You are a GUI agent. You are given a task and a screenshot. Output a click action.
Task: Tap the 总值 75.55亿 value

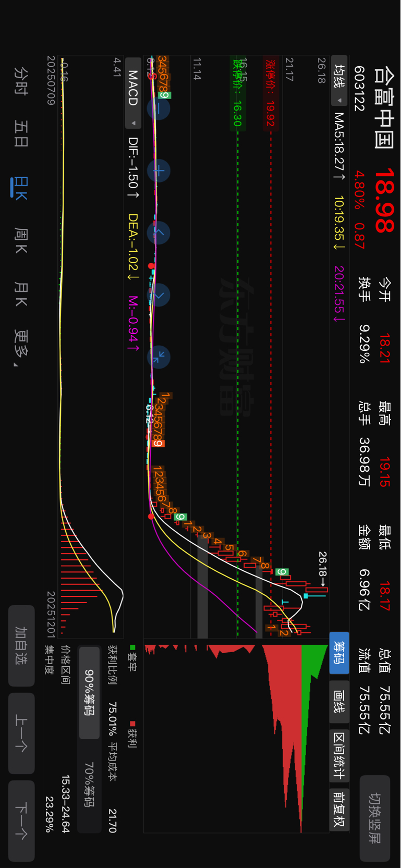385,711
